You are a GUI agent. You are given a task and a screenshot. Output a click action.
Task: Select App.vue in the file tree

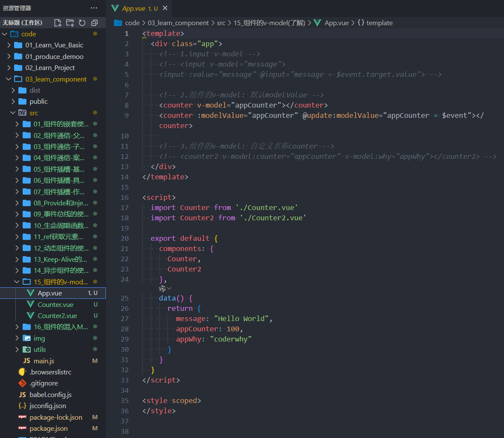(53, 293)
